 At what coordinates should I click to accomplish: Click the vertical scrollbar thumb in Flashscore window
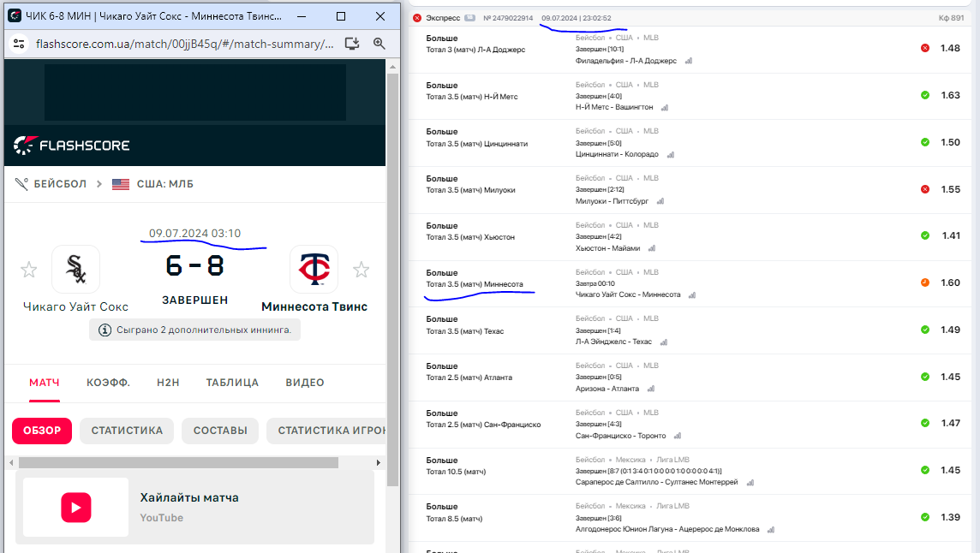392,280
